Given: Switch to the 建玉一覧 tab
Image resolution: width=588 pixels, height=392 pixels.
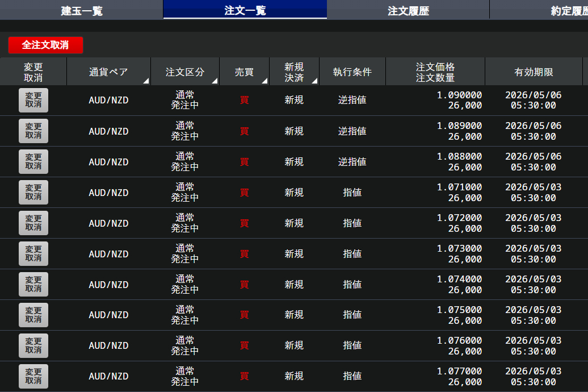Looking at the screenshot, I should tap(81, 10).
